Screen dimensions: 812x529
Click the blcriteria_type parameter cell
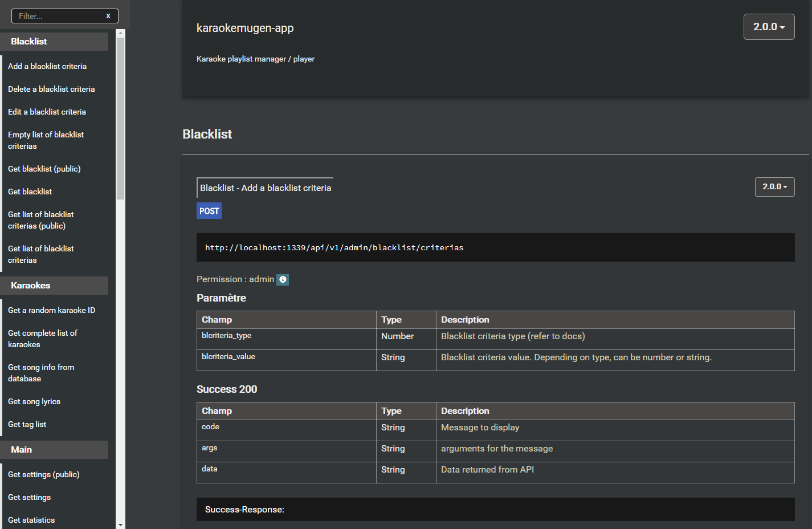click(286, 339)
